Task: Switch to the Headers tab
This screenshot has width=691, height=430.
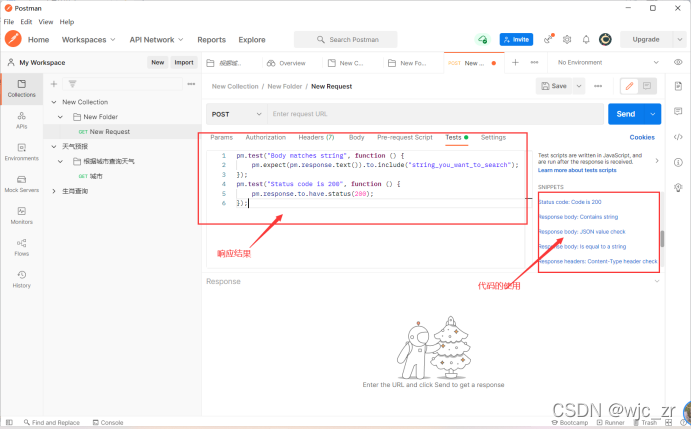Action: (x=316, y=137)
